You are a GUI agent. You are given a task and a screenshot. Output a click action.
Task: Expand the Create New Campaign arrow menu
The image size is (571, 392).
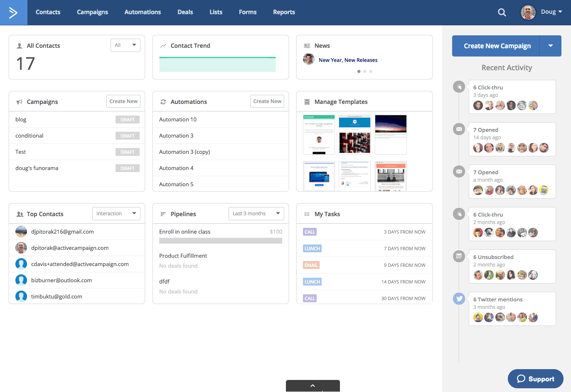click(550, 46)
